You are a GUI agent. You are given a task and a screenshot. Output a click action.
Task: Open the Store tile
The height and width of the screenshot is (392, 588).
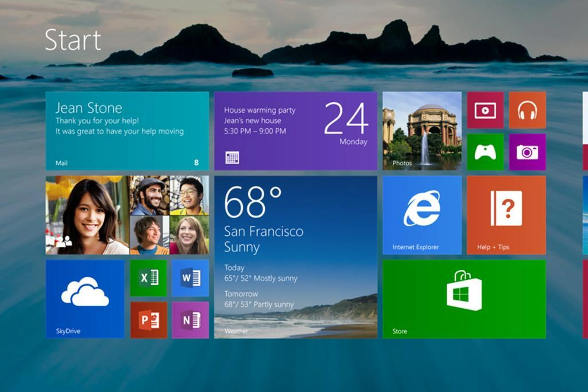pos(464,299)
